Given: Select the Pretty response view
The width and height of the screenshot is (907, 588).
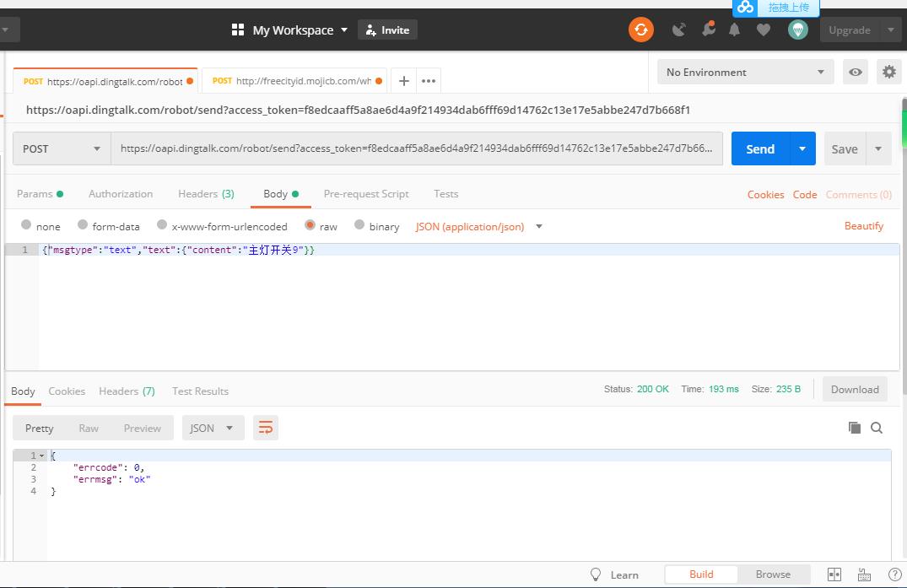Looking at the screenshot, I should 40,428.
